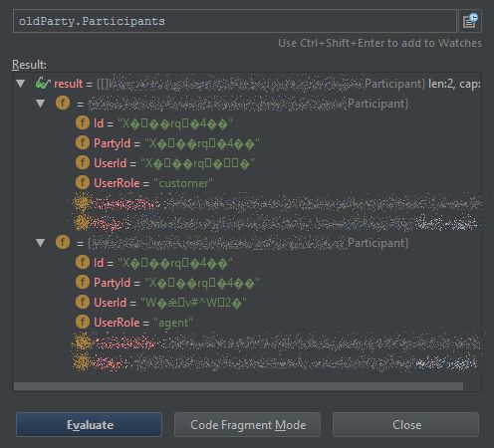Collapse the result root node

point(21,84)
